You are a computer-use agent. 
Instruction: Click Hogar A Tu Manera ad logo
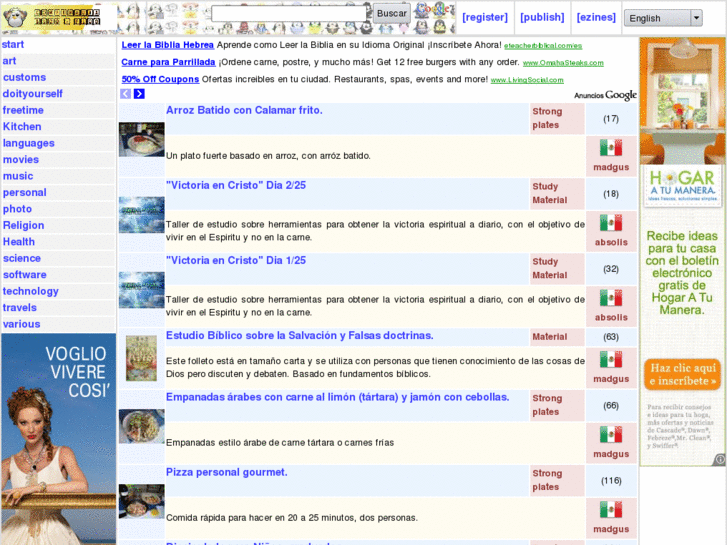[682, 186]
